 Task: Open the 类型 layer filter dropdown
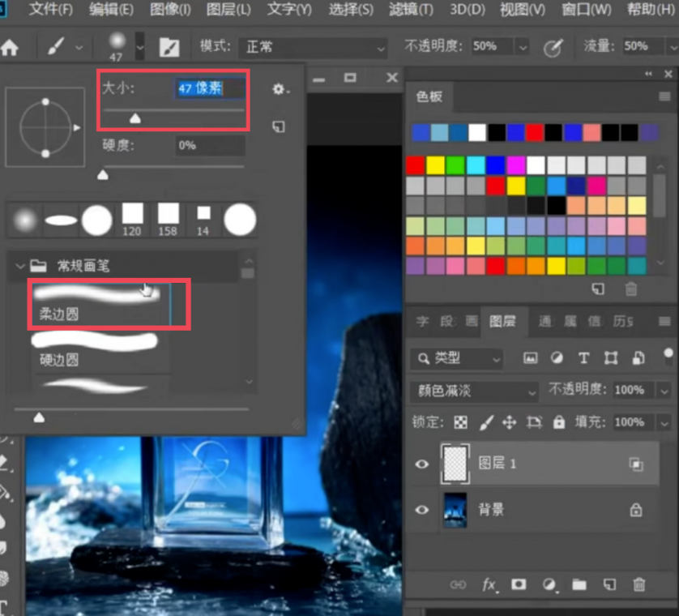pos(457,358)
